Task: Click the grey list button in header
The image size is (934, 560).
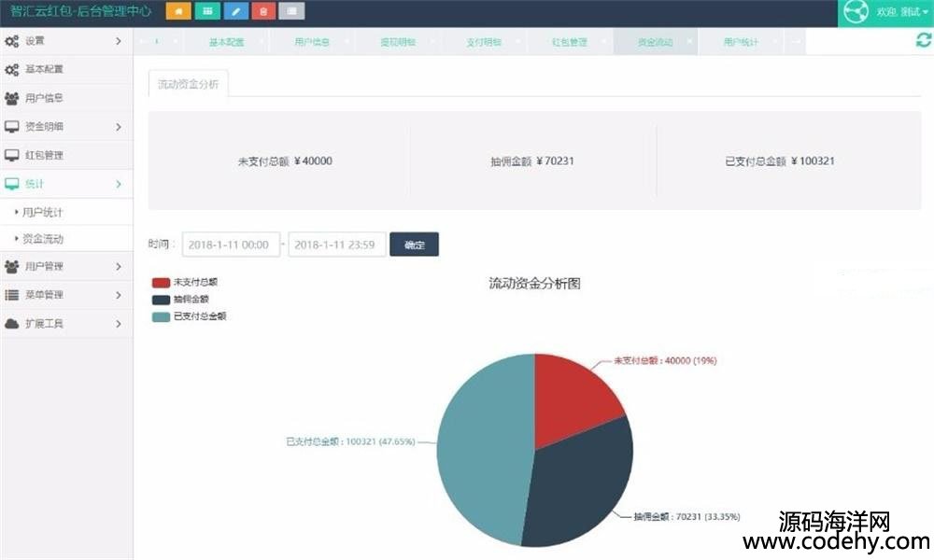Action: [x=291, y=10]
